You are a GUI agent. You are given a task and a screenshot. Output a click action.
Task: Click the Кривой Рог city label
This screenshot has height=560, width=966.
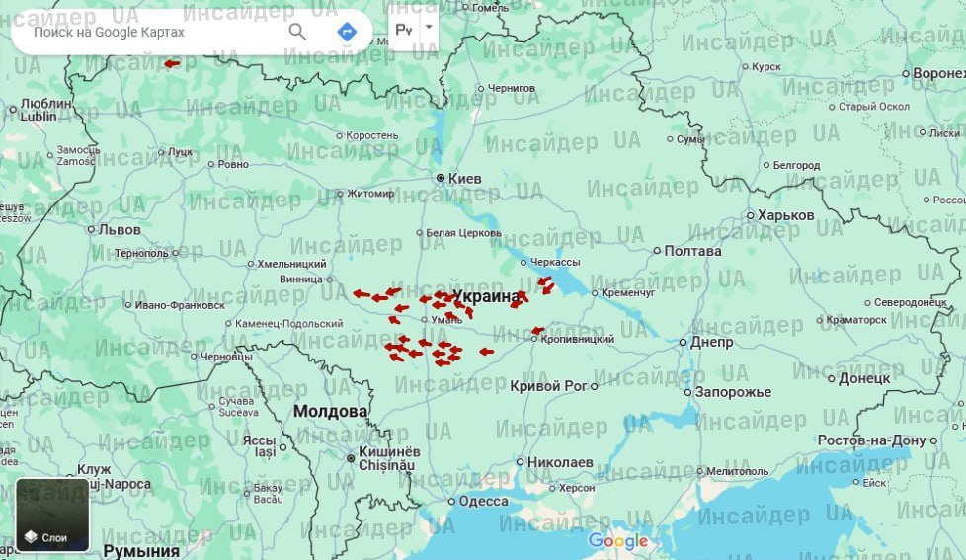[548, 385]
